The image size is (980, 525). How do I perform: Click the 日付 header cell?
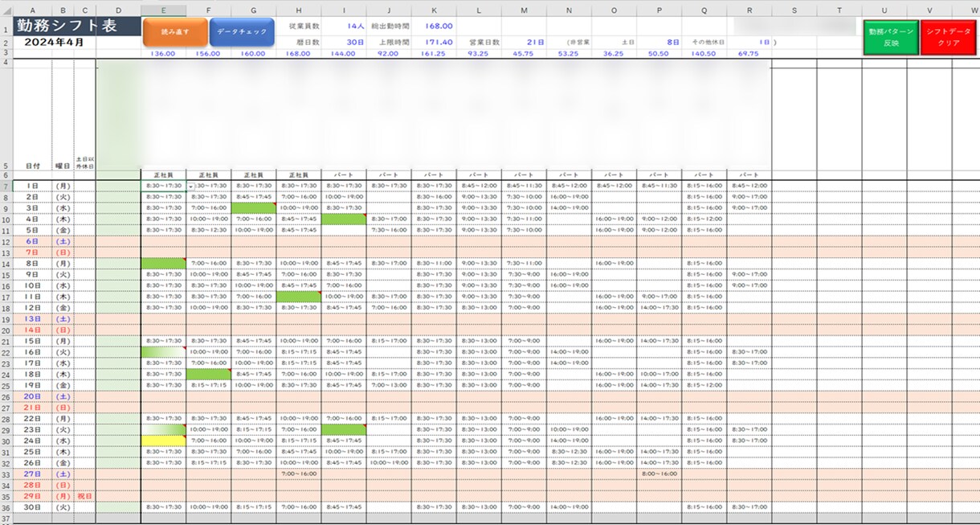click(32, 166)
